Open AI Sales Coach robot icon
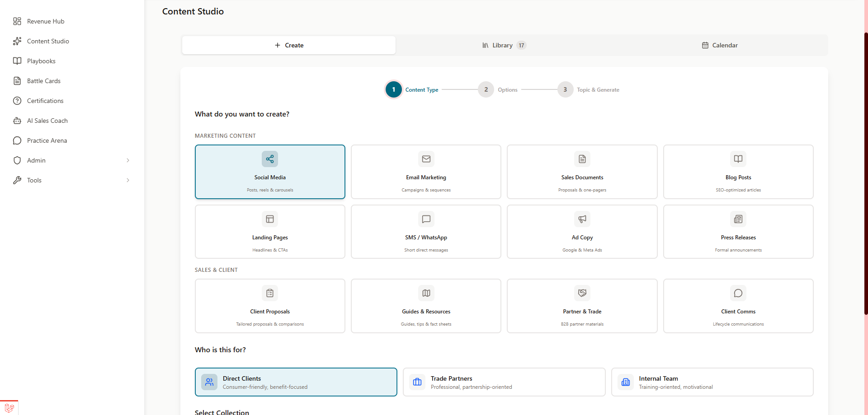Image resolution: width=868 pixels, height=415 pixels. pyautogui.click(x=17, y=121)
